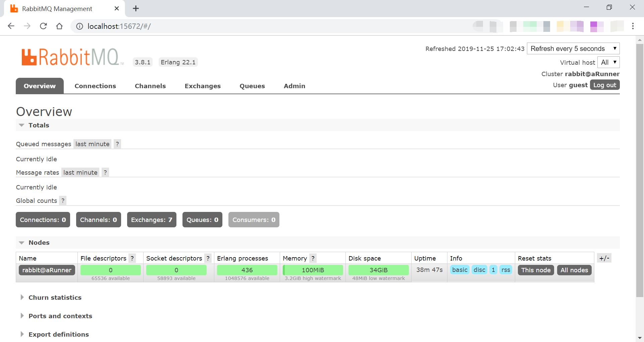
Task: Switch to the Connections tab
Action: pos(95,86)
